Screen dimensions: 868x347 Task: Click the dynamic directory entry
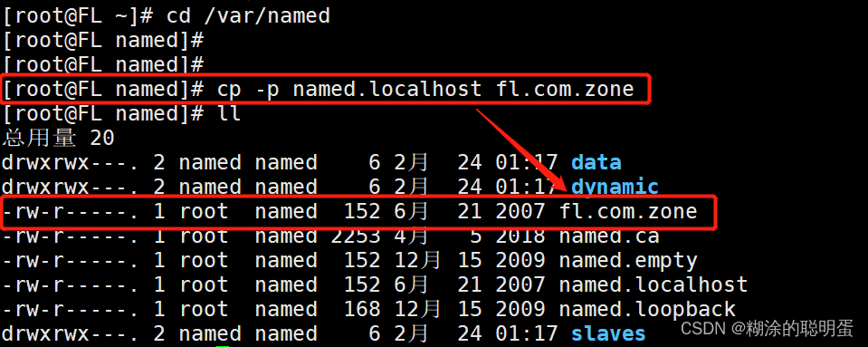tap(615, 188)
